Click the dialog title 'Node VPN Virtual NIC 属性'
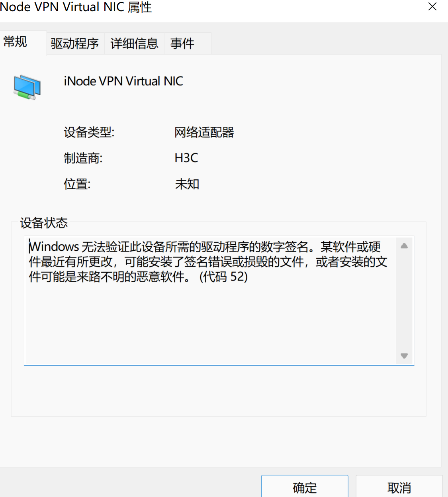Screen dimensions: 448x497 (76, 7)
